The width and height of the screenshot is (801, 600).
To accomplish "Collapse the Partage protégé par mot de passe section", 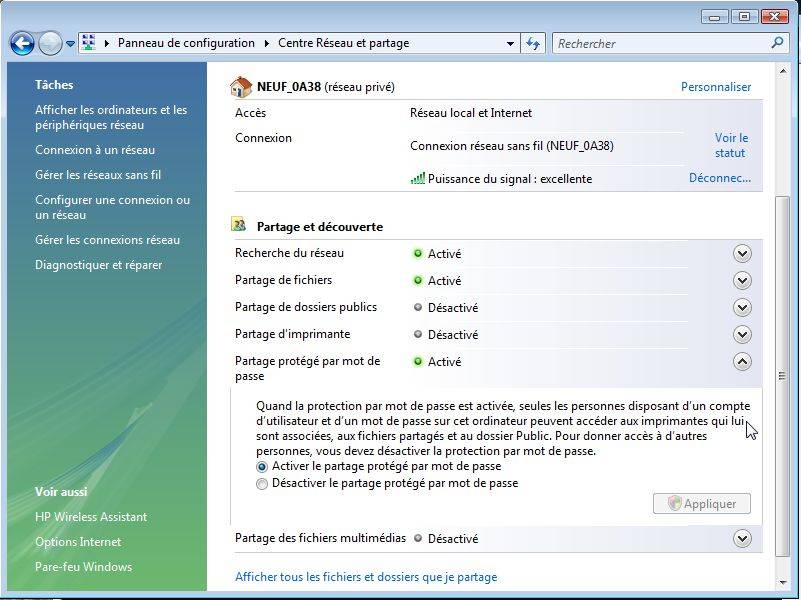I will point(742,362).
